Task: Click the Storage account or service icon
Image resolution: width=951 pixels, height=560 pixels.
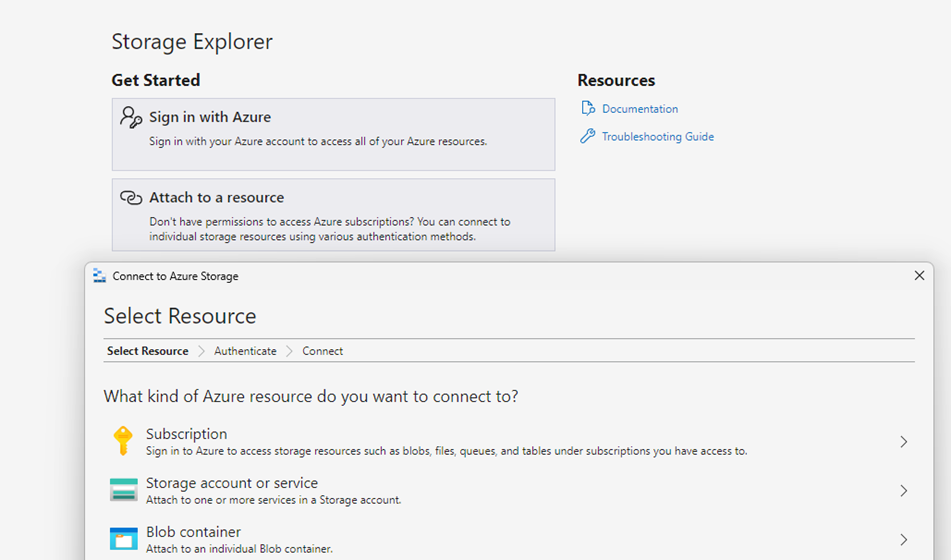Action: [x=123, y=490]
